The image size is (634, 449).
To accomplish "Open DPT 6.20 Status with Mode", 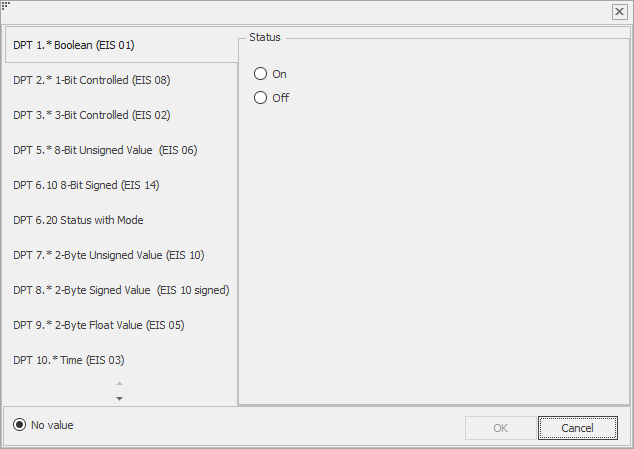I will [x=120, y=220].
